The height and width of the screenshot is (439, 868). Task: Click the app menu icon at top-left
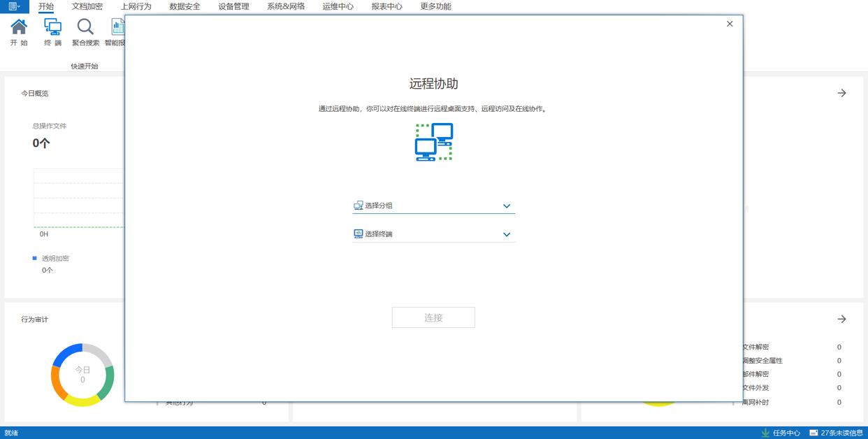pyautogui.click(x=14, y=6)
